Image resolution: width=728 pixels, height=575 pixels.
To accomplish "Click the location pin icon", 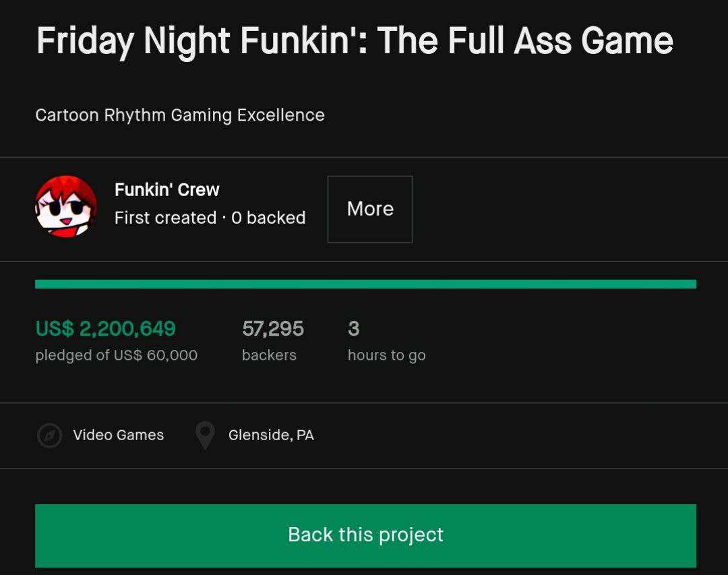I will (204, 435).
